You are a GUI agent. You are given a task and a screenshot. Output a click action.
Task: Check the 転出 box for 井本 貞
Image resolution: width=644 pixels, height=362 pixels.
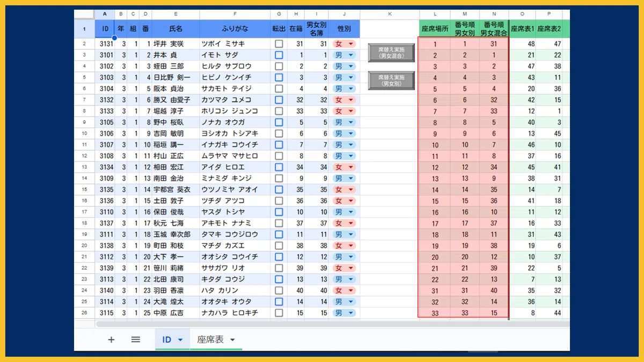click(x=279, y=55)
